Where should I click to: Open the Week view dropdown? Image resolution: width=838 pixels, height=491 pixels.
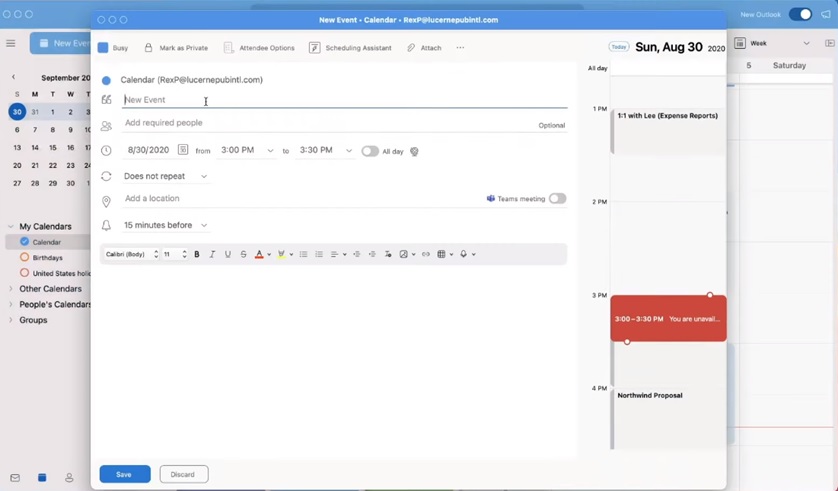(806, 43)
